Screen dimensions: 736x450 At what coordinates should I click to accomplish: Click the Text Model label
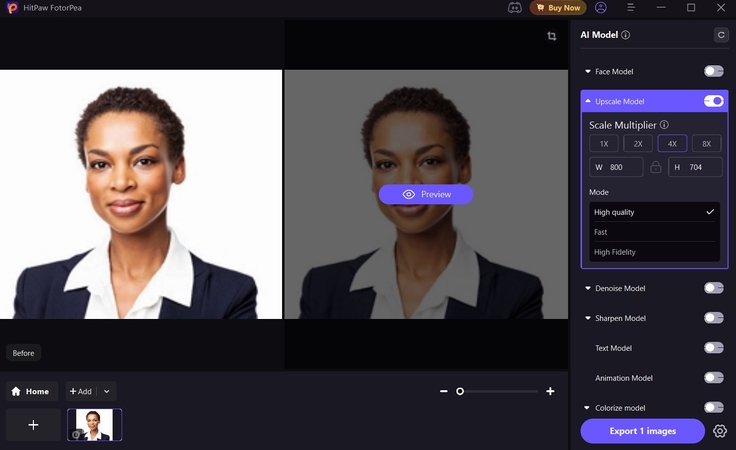coord(613,348)
